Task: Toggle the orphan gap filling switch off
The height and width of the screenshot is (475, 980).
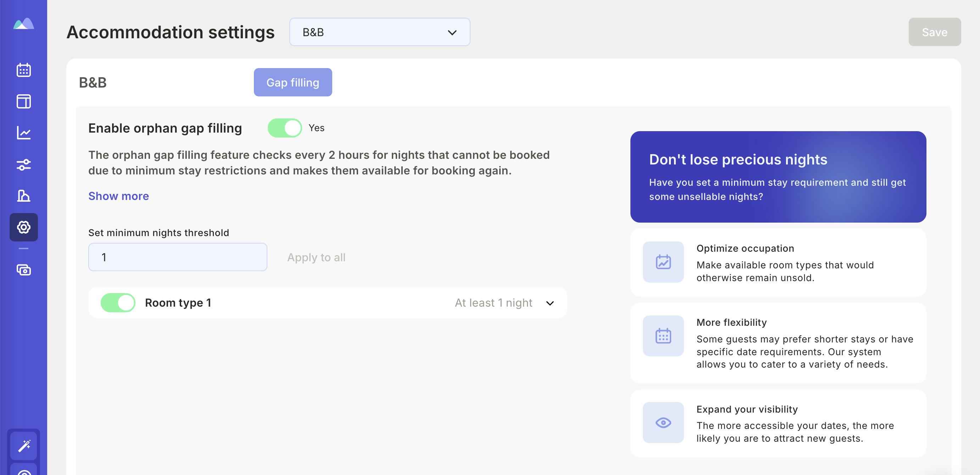Action: [x=284, y=127]
